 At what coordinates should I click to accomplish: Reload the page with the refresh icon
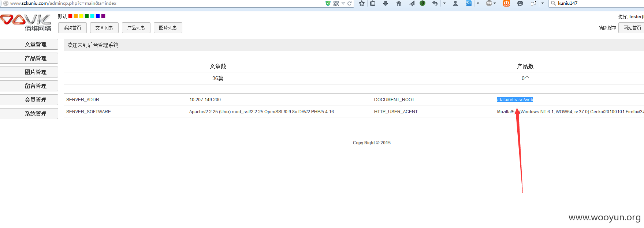tap(350, 3)
